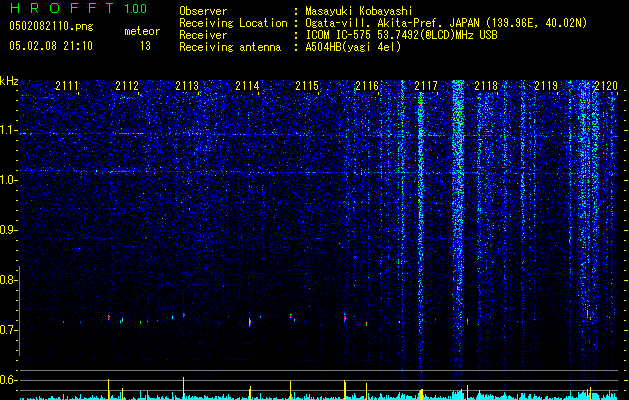
Task: Click the 2117 time marker
Action: pos(426,86)
